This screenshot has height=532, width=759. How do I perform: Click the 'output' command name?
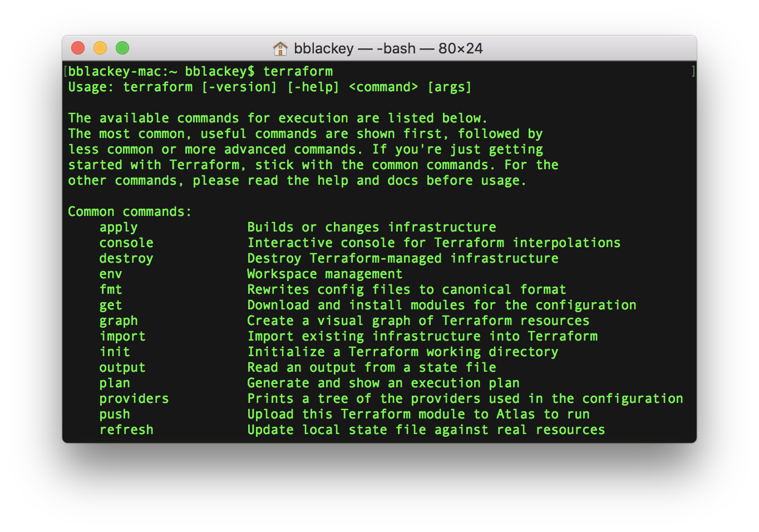point(122,367)
